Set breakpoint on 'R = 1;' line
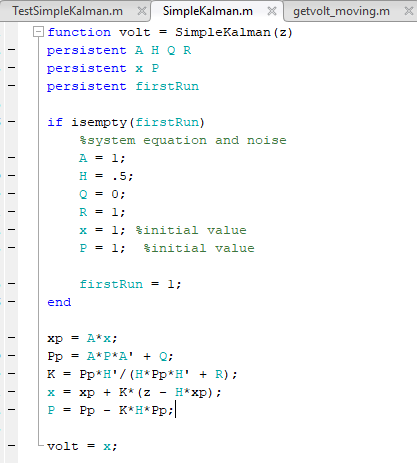 (12, 212)
